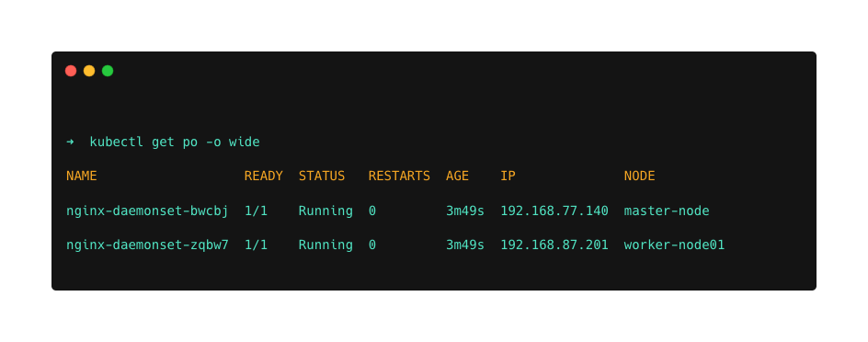Click the NODE column header
The width and height of the screenshot is (868, 342).
(x=639, y=176)
